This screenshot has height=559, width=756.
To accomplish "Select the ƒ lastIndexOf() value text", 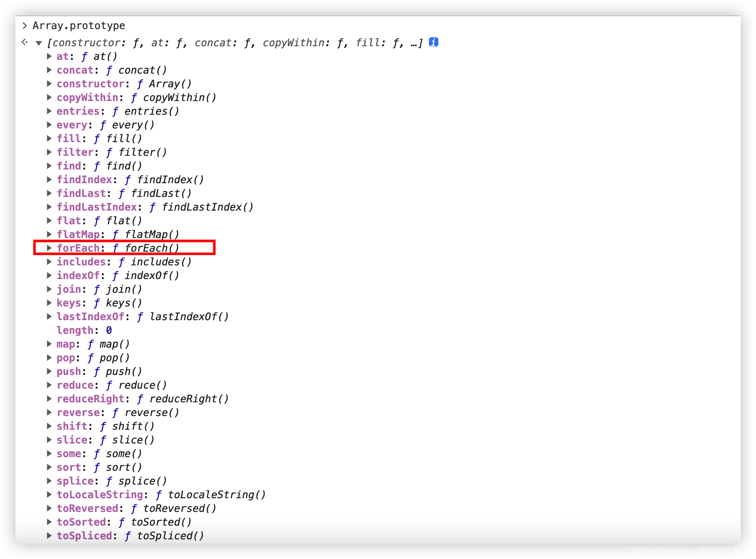I will coord(183,316).
